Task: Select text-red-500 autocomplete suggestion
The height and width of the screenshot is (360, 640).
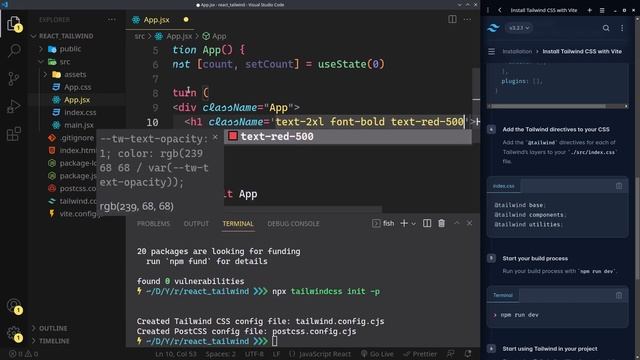Action: click(x=348, y=137)
